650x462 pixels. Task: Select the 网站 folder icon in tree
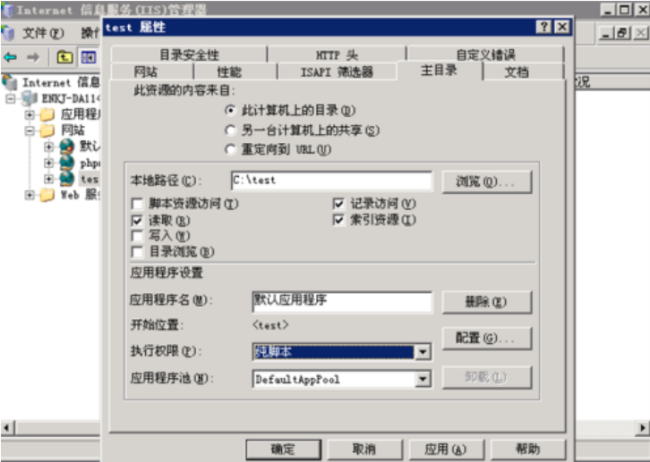pyautogui.click(x=47, y=130)
